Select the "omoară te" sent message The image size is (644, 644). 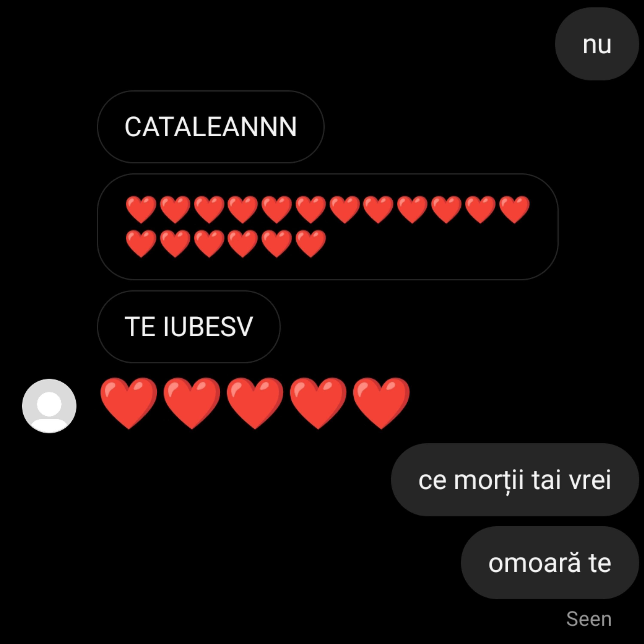click(x=550, y=563)
